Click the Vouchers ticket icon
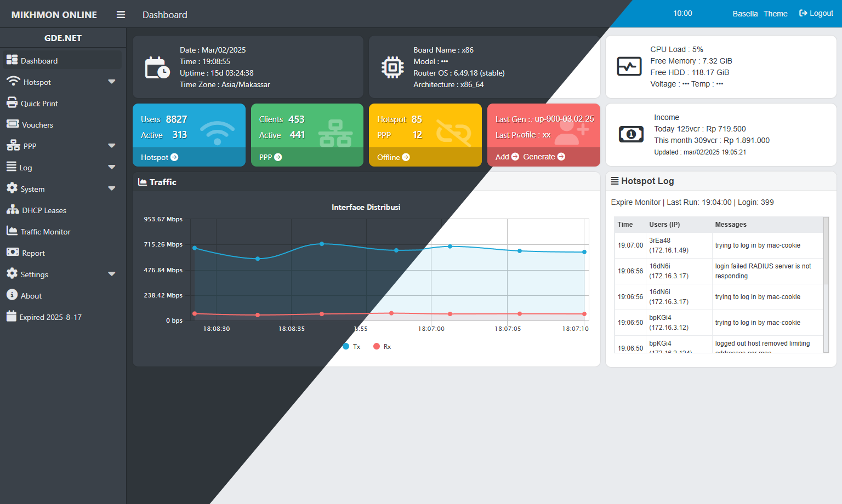This screenshot has width=842, height=504. [x=12, y=124]
